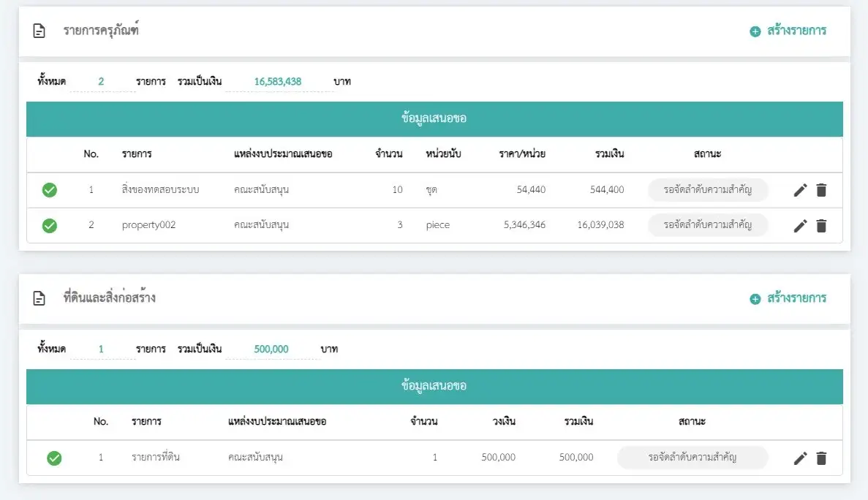Open the property002 item name
This screenshot has height=500, width=868.
[148, 225]
